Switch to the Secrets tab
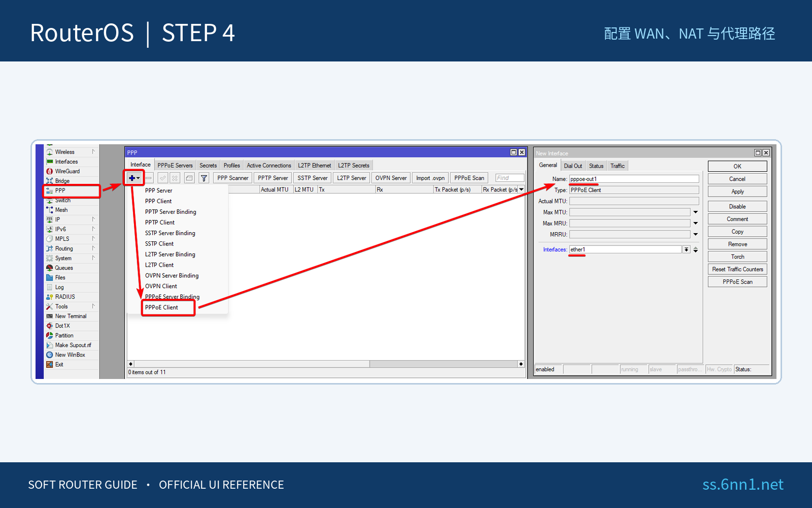 (x=208, y=165)
